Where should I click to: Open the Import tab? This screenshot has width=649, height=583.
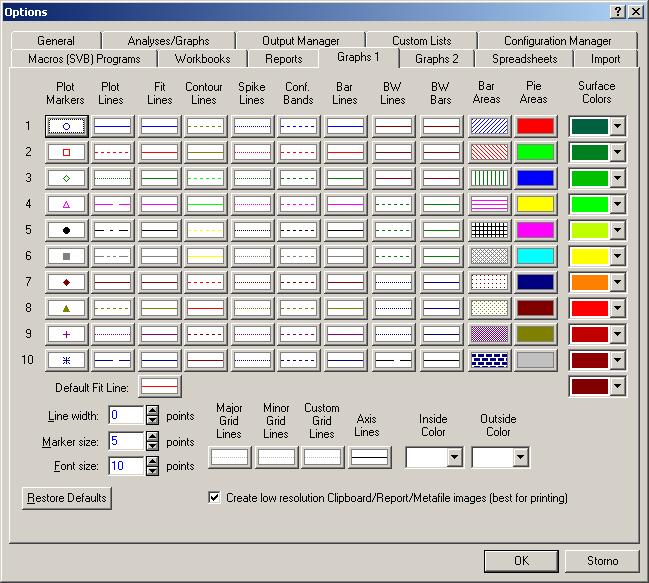point(605,59)
